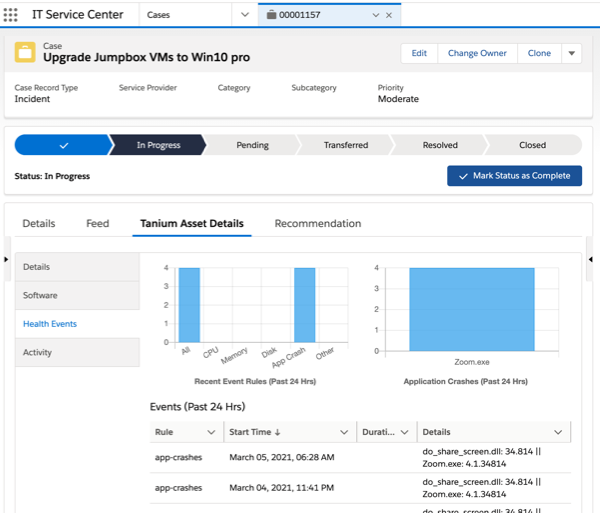Select the Pending path stage
600x513 pixels.
coord(252,145)
